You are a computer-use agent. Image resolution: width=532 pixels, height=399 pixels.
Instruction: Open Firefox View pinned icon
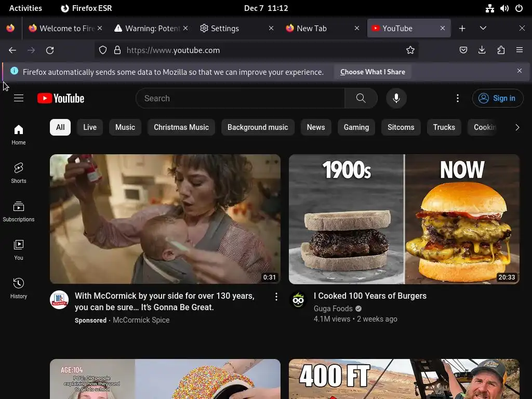(x=10, y=28)
